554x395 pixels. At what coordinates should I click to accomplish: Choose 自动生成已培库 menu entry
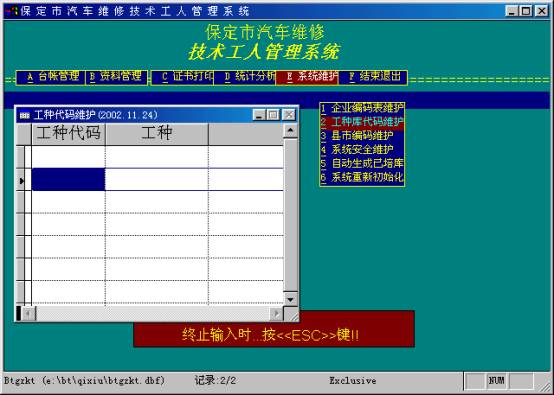362,163
